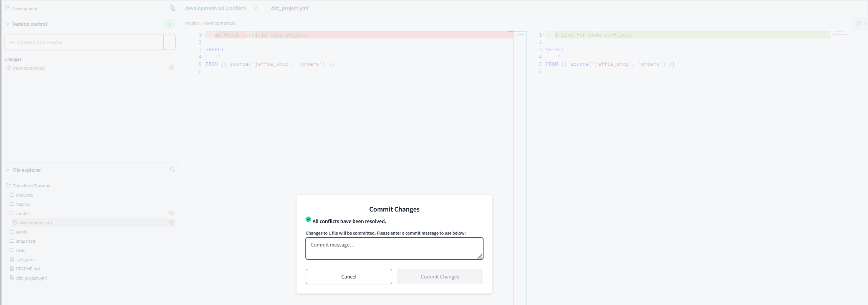The width and height of the screenshot is (868, 305).
Task: Open the Commit and resolve dropdown arrow
Action: (169, 42)
